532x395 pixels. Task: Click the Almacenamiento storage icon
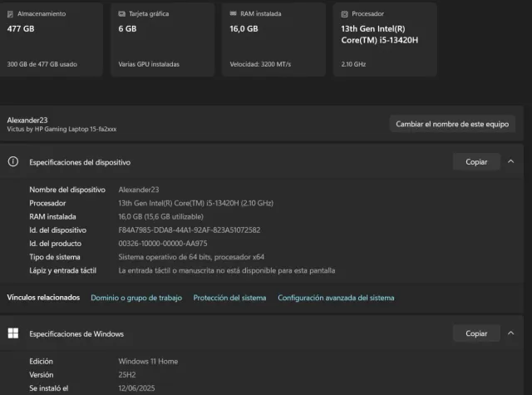pos(10,14)
